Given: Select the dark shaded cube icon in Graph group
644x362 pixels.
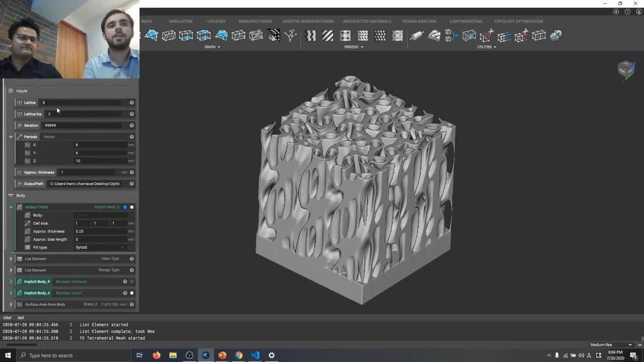Looking at the screenshot, I should coord(274,36).
